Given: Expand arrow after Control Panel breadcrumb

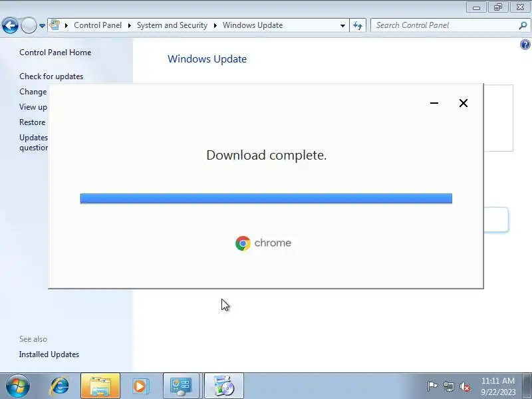Looking at the screenshot, I should [129, 25].
